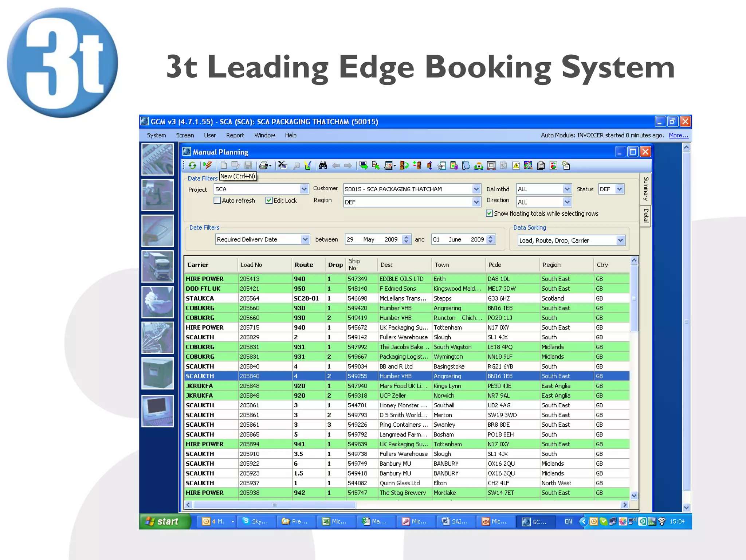Click the right arrow navigation icon
Viewport: 746px width, 560px height.
tap(348, 166)
